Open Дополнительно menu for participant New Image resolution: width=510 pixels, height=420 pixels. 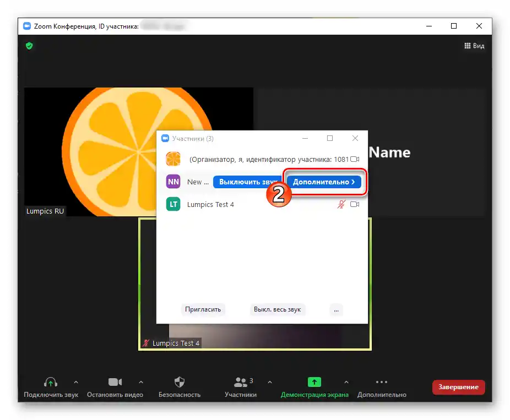click(324, 182)
